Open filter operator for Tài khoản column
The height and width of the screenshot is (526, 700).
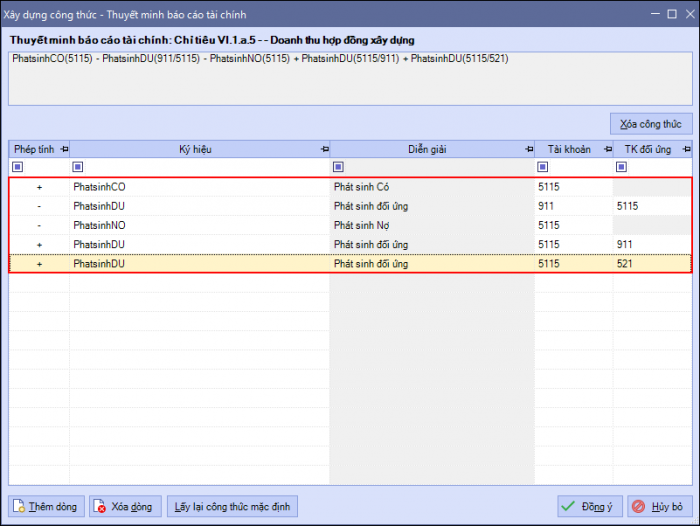542,167
